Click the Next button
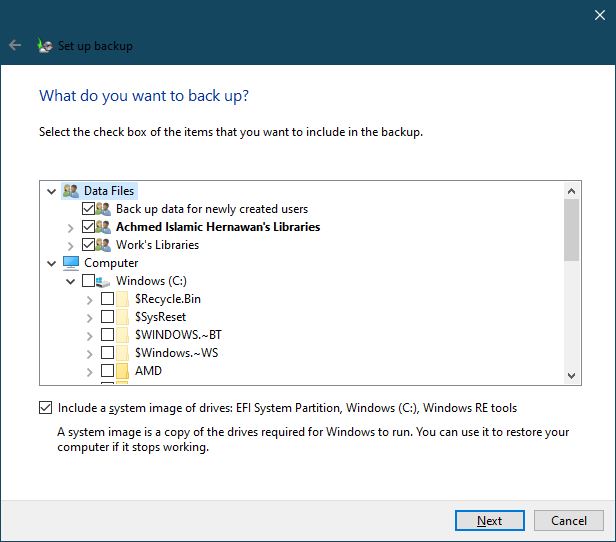The height and width of the screenshot is (542, 616). pyautogui.click(x=489, y=520)
